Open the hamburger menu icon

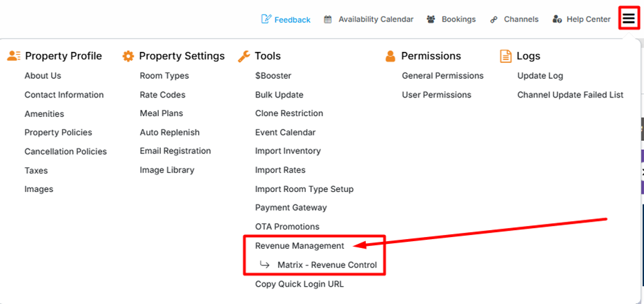628,19
